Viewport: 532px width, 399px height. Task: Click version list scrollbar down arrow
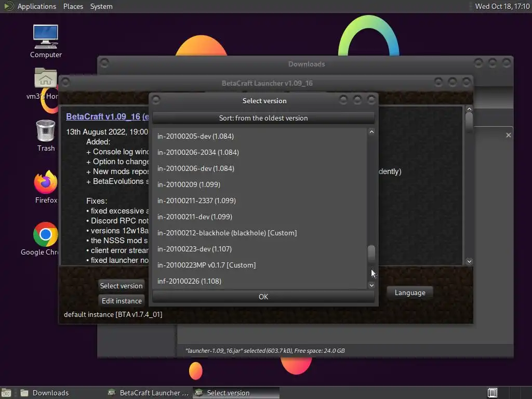point(371,285)
